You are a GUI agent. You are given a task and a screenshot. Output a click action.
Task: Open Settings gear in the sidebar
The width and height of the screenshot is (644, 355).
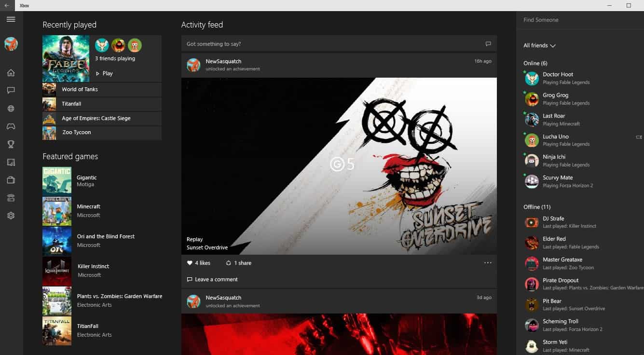[11, 216]
